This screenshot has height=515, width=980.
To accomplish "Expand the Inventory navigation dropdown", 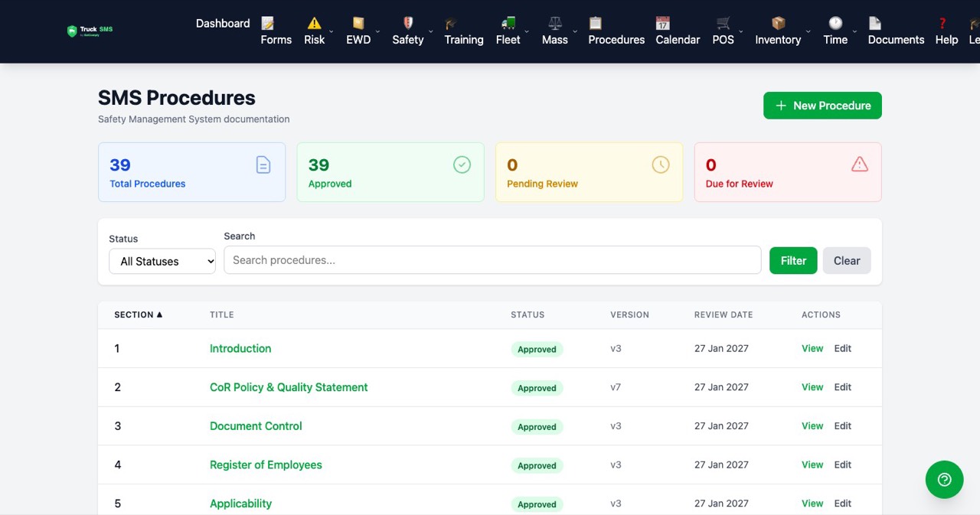I will click(808, 32).
